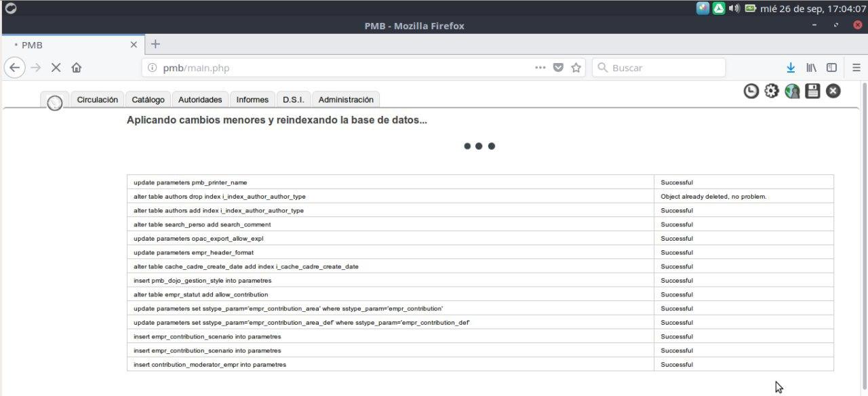Image resolution: width=868 pixels, height=396 pixels.
Task: Open the Firefox library icon
Action: point(811,68)
